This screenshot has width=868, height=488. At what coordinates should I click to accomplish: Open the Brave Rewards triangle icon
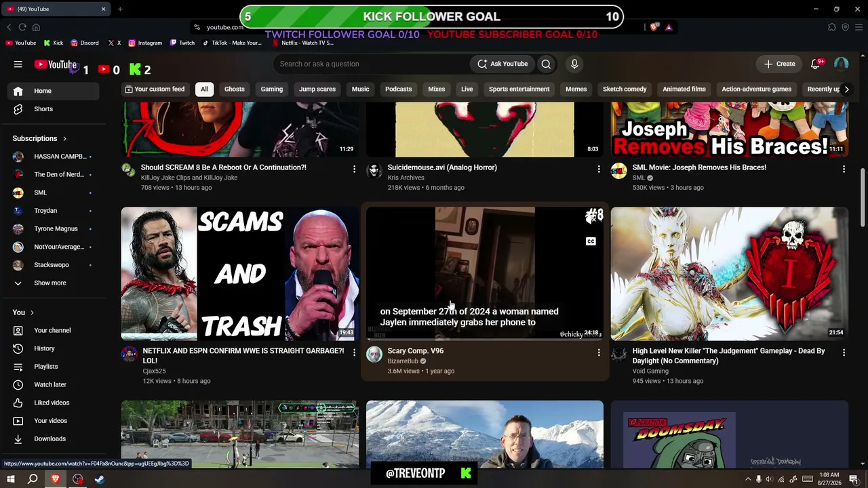[x=669, y=27]
